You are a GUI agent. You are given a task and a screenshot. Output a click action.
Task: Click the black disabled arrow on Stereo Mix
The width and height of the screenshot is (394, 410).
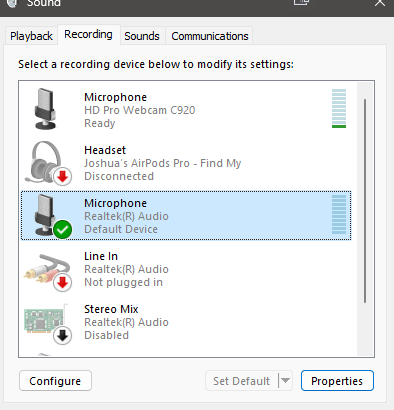click(x=62, y=335)
